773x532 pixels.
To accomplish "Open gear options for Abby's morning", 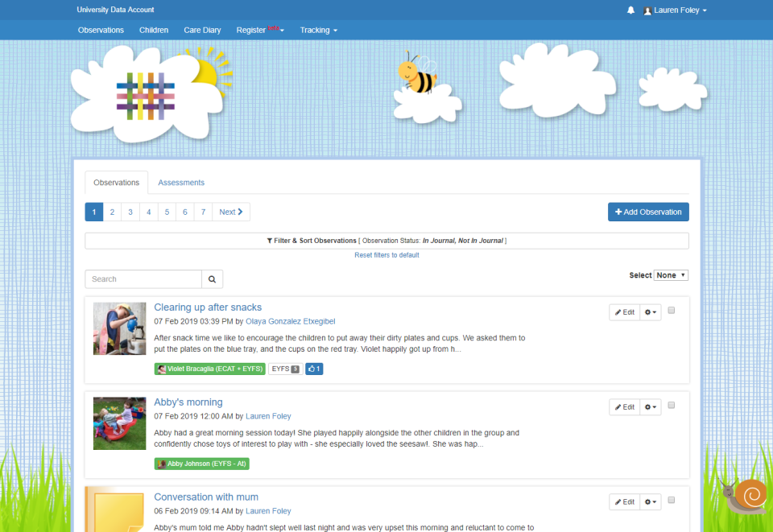I will tap(651, 407).
